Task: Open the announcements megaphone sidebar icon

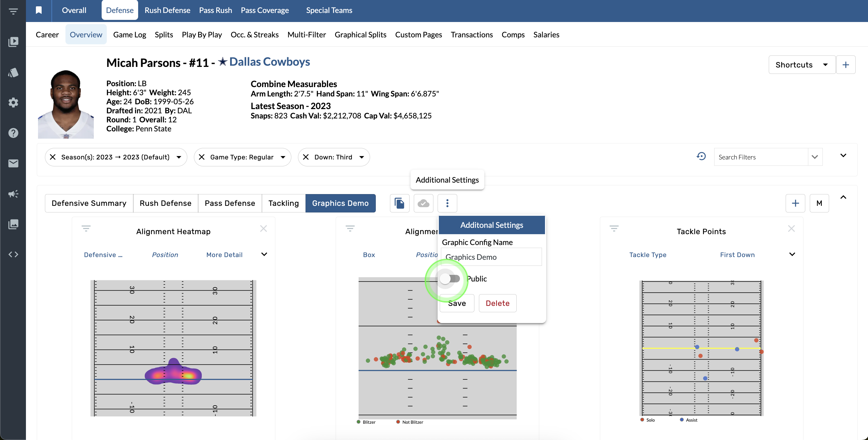Action: pyautogui.click(x=13, y=193)
